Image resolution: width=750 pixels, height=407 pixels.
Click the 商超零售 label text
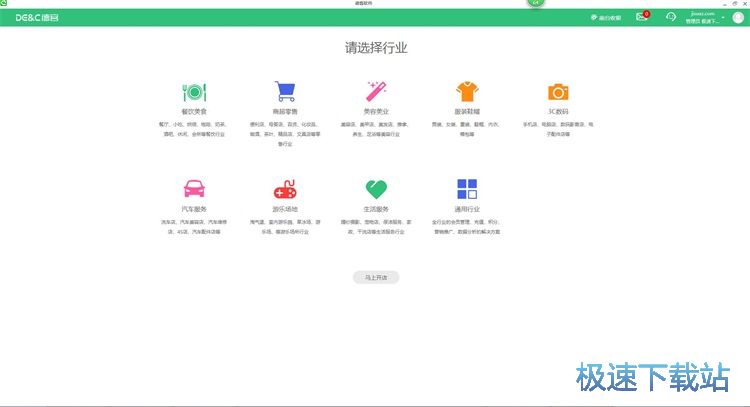285,111
